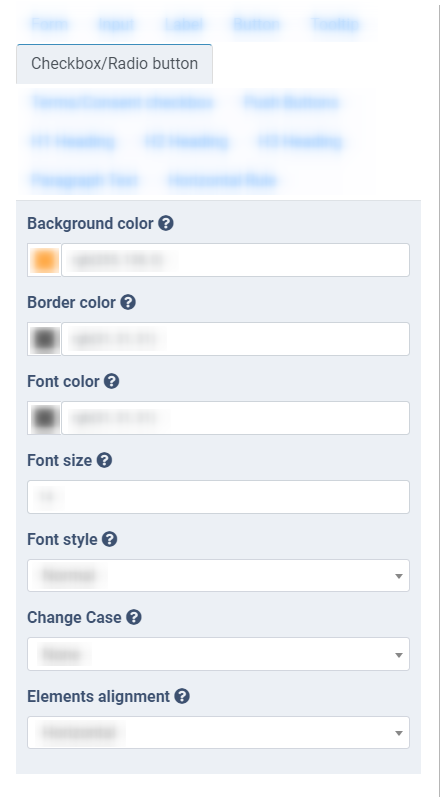The image size is (440, 797).
Task: Click the Background color help icon
Action: click(x=166, y=223)
